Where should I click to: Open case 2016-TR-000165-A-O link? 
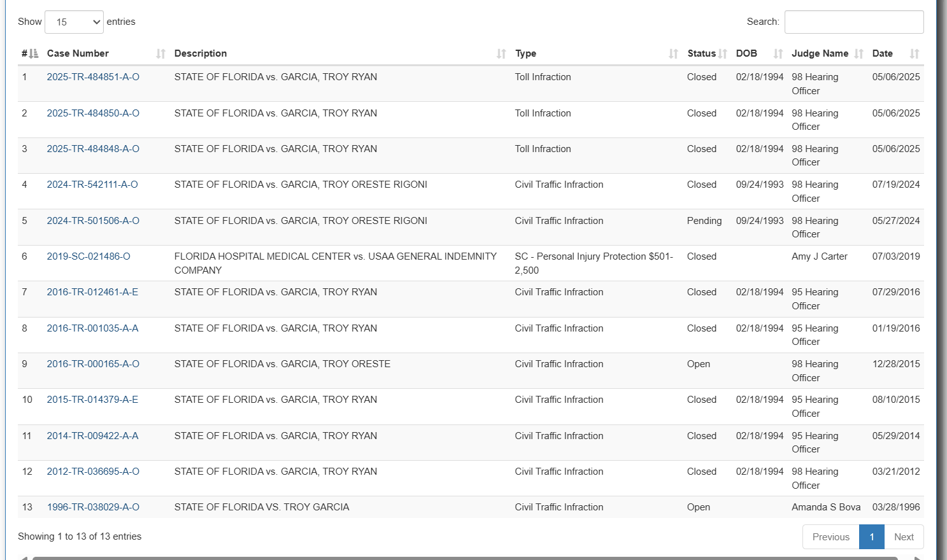pyautogui.click(x=93, y=364)
